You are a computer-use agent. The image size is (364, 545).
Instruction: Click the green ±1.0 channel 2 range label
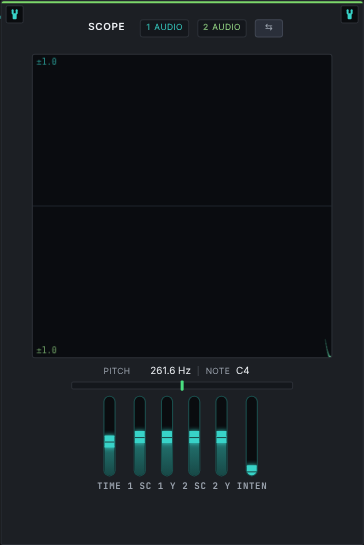point(47,350)
